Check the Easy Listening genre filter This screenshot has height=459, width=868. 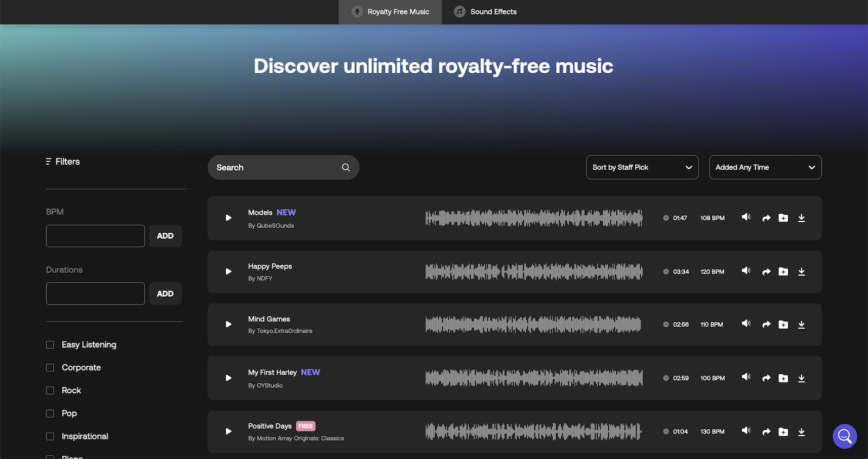tap(50, 345)
